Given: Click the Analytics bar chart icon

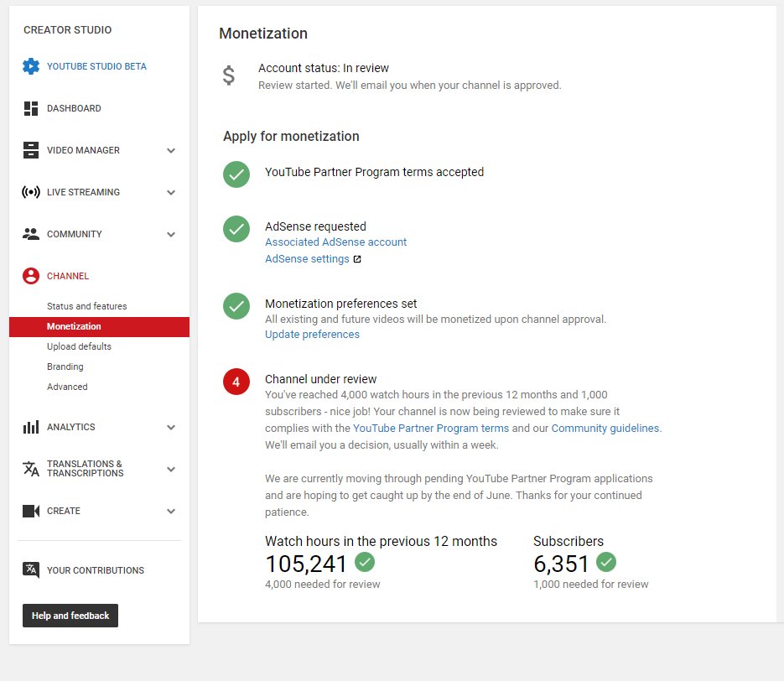Looking at the screenshot, I should pos(31,427).
